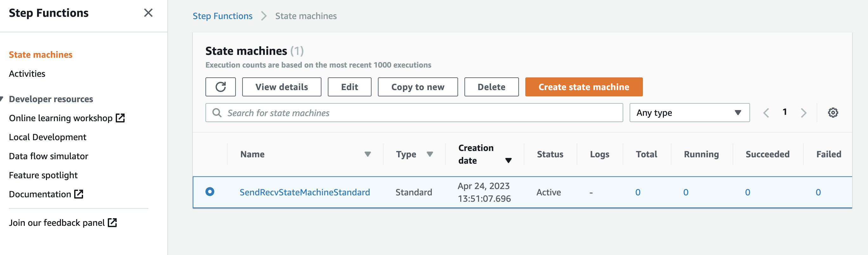
Task: Select the SendRecvStateMachineStandard radio button
Action: point(210,192)
